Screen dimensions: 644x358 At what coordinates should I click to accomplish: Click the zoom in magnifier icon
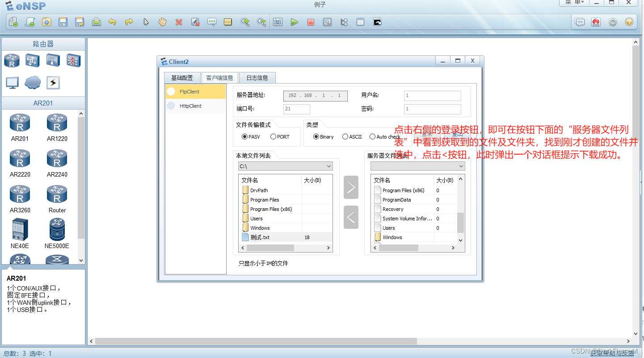(245, 22)
